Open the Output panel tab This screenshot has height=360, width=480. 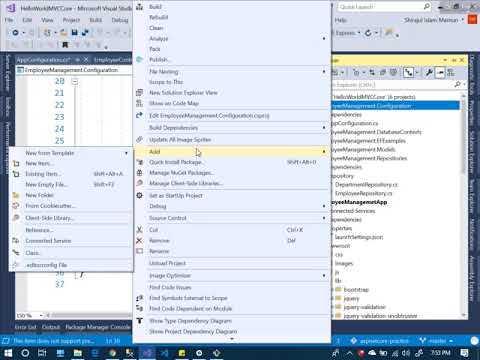pos(51,327)
